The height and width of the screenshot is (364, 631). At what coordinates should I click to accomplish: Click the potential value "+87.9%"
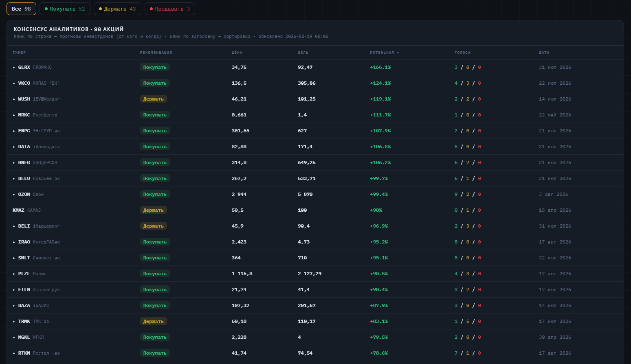379,305
